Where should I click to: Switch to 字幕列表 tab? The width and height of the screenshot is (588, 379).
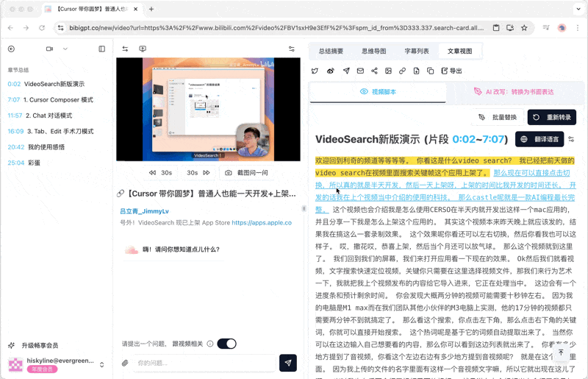coord(417,51)
